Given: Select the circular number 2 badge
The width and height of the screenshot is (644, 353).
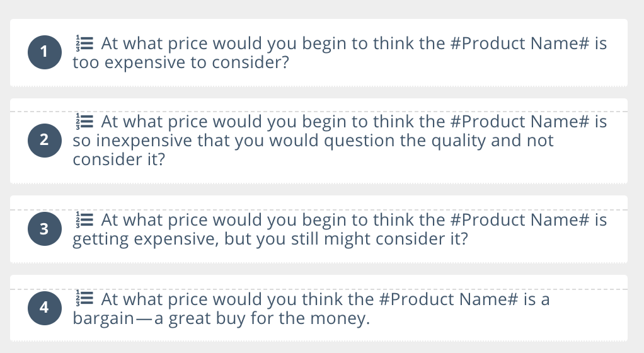Looking at the screenshot, I should point(45,140).
